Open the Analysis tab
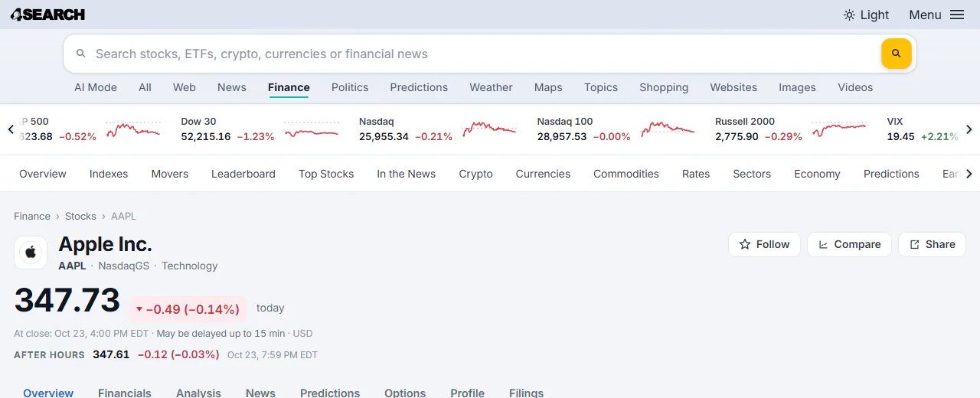Viewport: 980px width, 398px height. pos(198,391)
